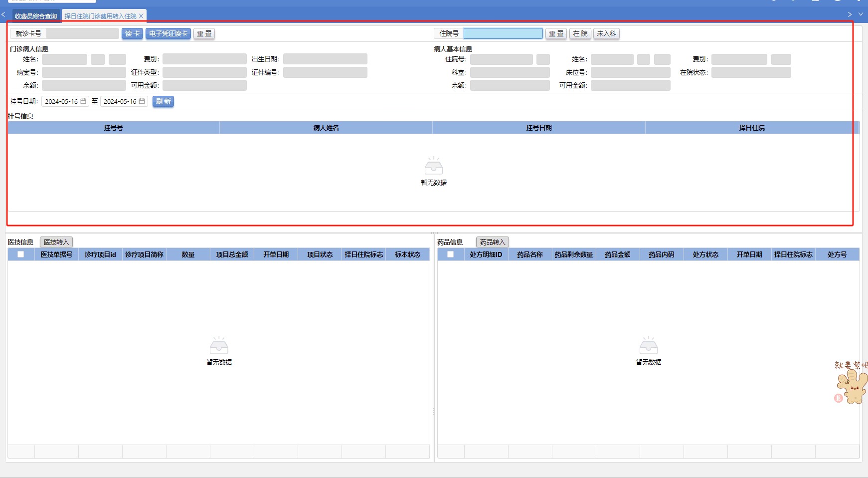This screenshot has width=868, height=478.
Task: Open the 挂号日期 end date picker
Action: pos(124,101)
